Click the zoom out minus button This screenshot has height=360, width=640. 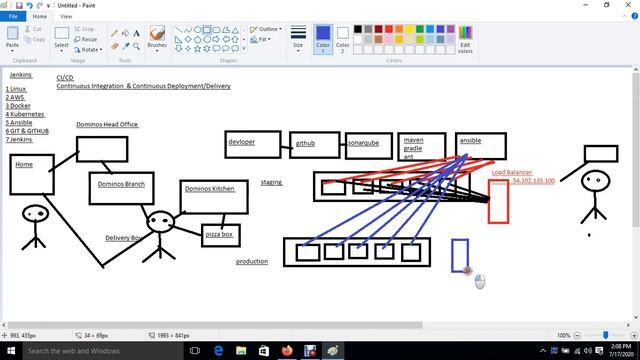pos(577,336)
